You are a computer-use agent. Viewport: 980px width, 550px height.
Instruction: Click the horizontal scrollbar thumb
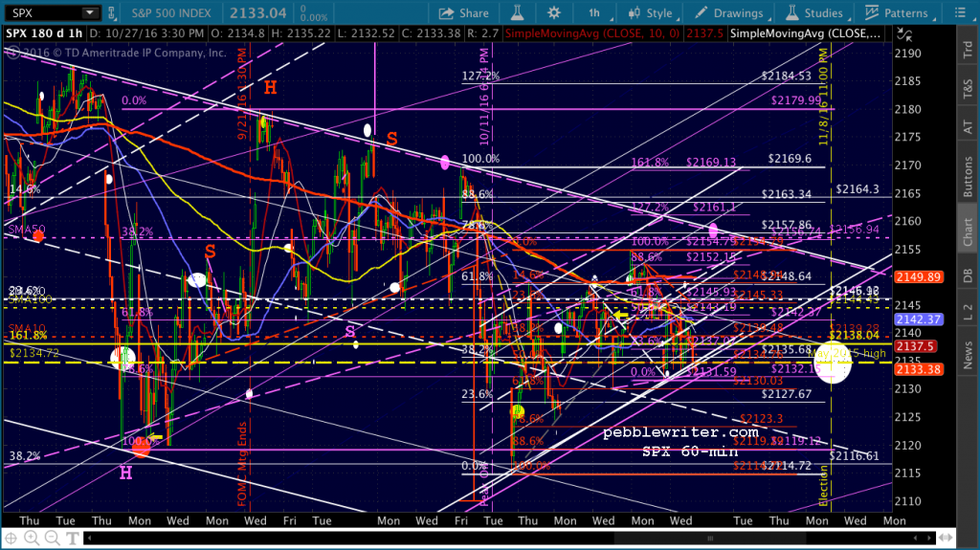(x=710, y=538)
